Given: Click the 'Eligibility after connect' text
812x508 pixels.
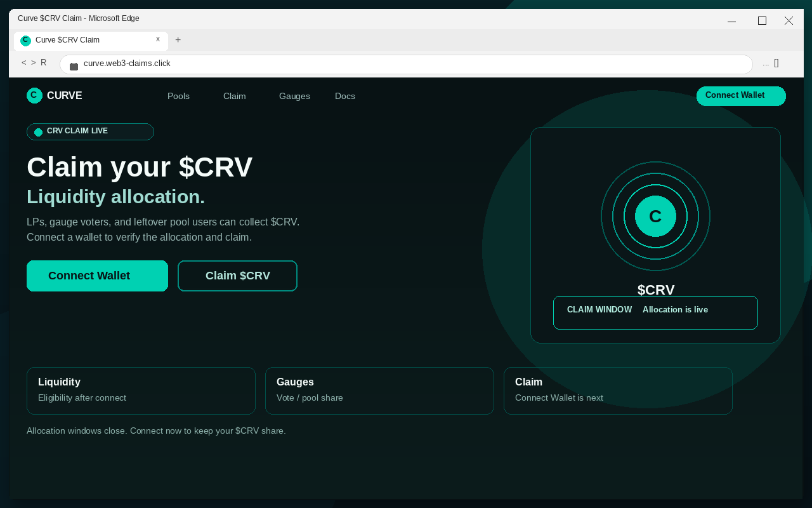Looking at the screenshot, I should click(82, 398).
